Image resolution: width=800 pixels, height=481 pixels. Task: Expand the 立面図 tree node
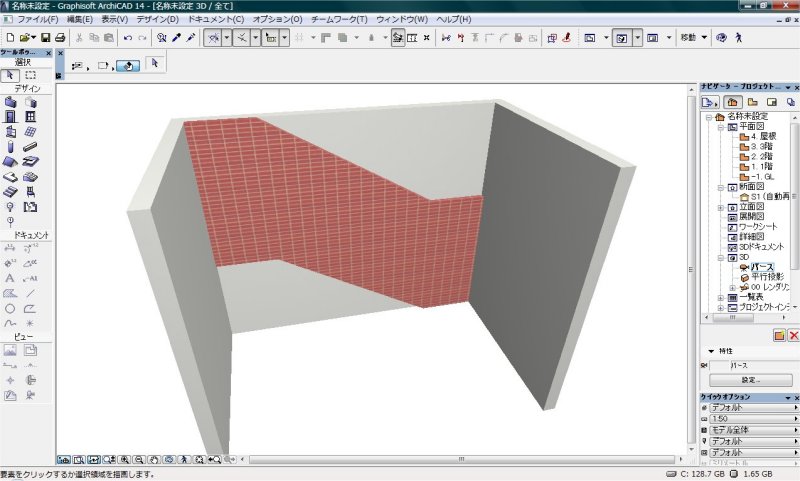pos(720,207)
